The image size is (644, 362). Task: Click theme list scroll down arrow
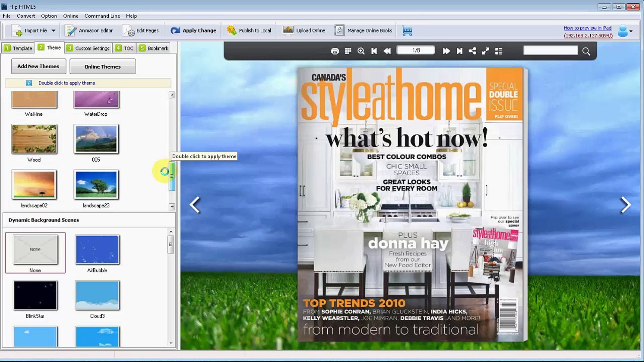click(x=172, y=207)
